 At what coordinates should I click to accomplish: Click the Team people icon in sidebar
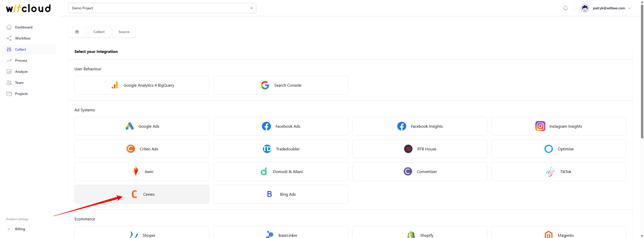pyautogui.click(x=9, y=83)
